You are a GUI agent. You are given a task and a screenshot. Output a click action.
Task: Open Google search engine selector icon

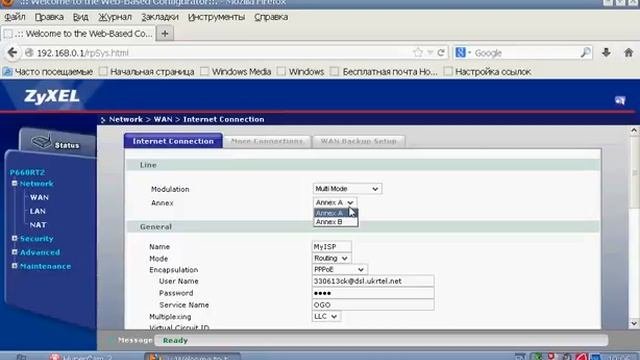tap(463, 52)
